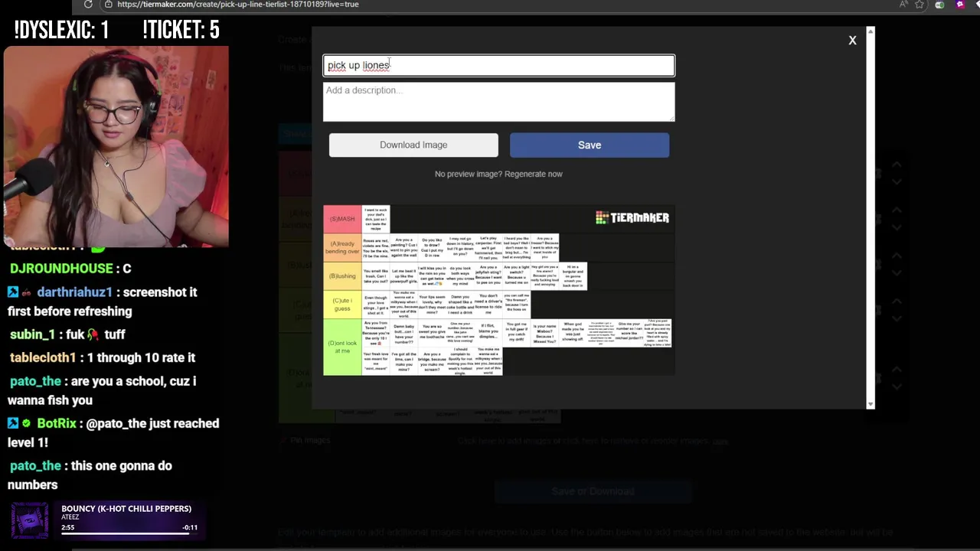Click the message 'are you a school, cuz i wanna fish you'
This screenshot has width=980, height=551.
point(102,390)
